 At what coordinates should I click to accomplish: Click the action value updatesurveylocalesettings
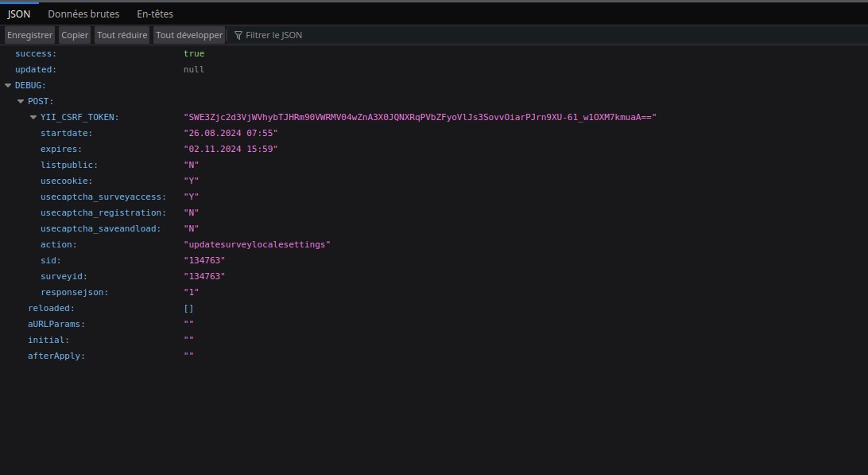point(257,244)
